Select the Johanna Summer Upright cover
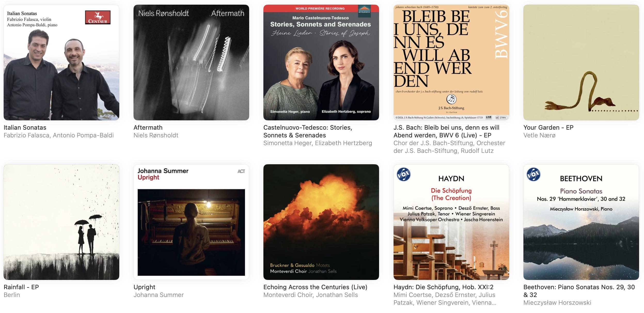Image resolution: width=644 pixels, height=313 pixels. pos(191,222)
